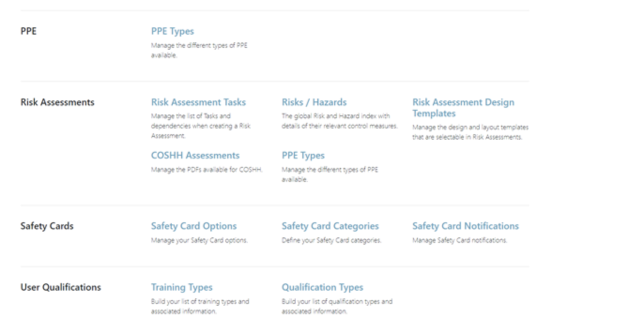
Task: Open Training Types
Action: click(182, 287)
